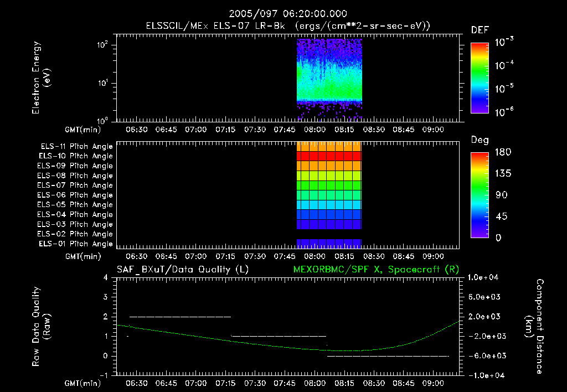Click the red ELS-10 pitch angle band
This screenshot has width=567, height=392.
pyautogui.click(x=329, y=156)
